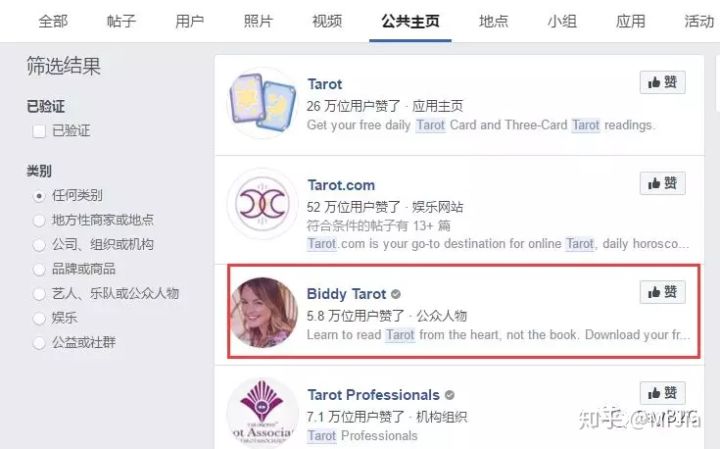Select the 品牌或商品 category filter
This screenshot has height=449, width=720.
[39, 269]
